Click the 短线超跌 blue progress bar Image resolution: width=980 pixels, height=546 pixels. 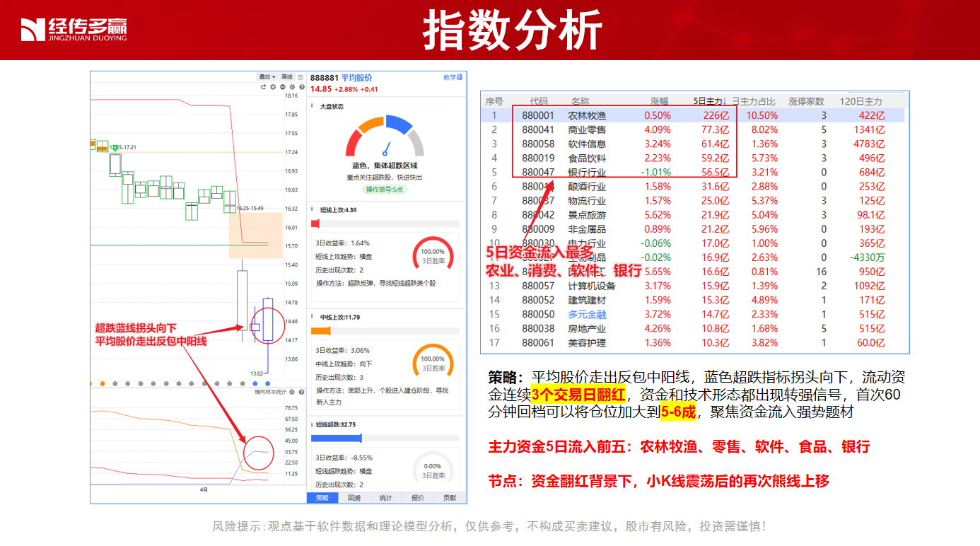(x=337, y=438)
